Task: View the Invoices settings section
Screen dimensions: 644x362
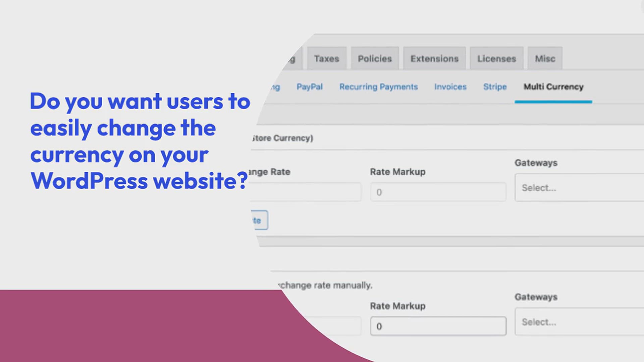Action: click(x=450, y=87)
